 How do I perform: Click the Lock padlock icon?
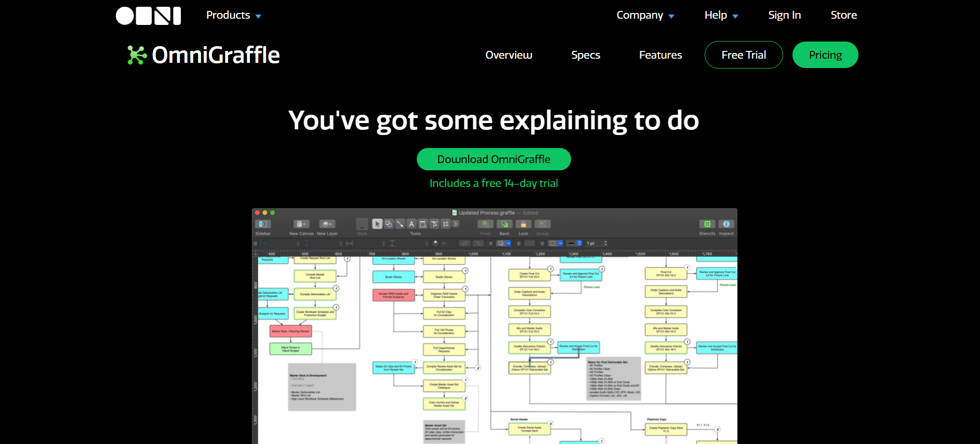523,224
